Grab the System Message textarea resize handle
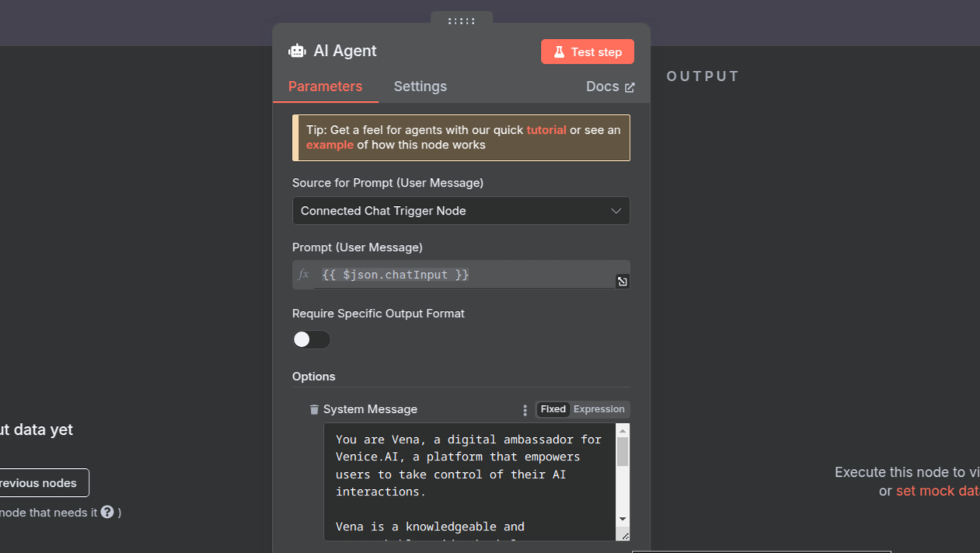This screenshot has width=980, height=553. [x=625, y=535]
